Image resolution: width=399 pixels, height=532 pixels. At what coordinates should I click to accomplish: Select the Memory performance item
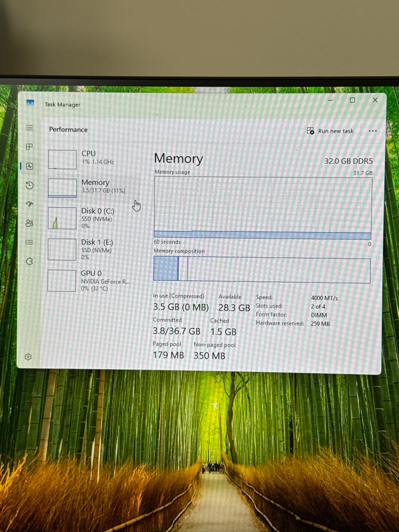point(92,187)
